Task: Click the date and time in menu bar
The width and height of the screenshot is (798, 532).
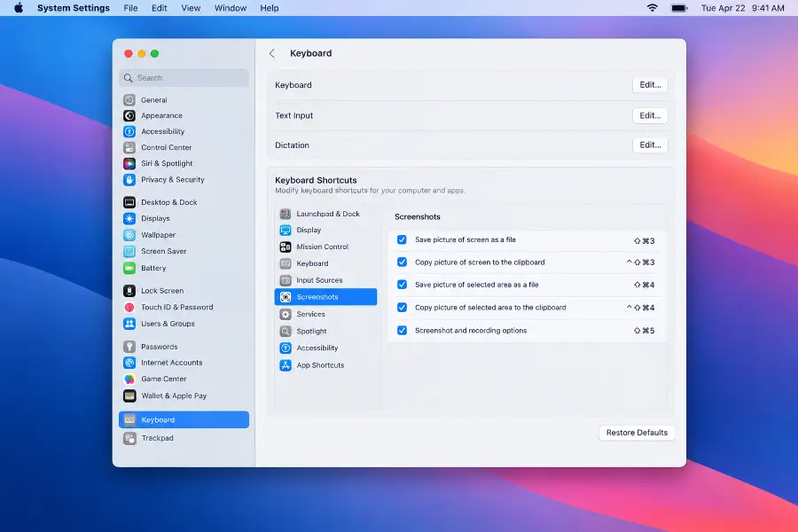Action: 742,8
